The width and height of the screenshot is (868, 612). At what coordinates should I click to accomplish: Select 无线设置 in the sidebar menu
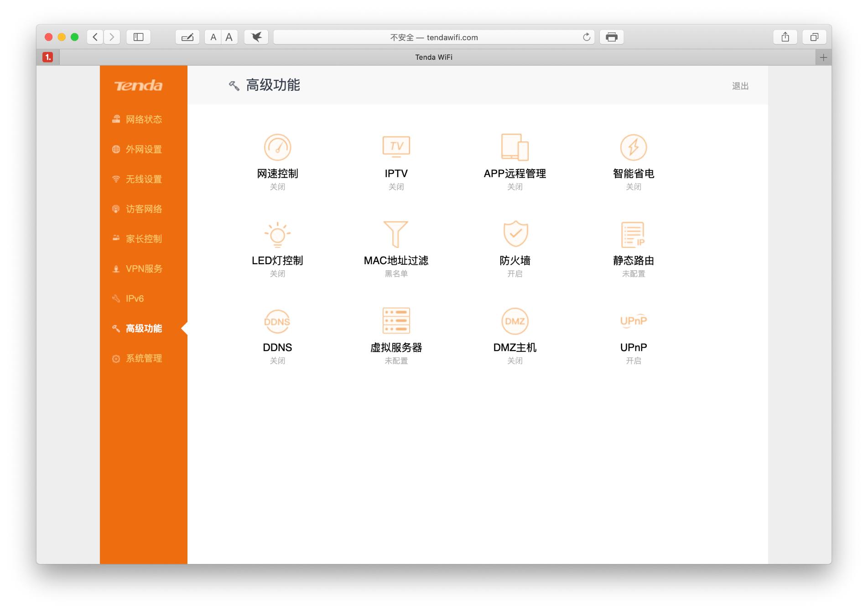pyautogui.click(x=144, y=179)
